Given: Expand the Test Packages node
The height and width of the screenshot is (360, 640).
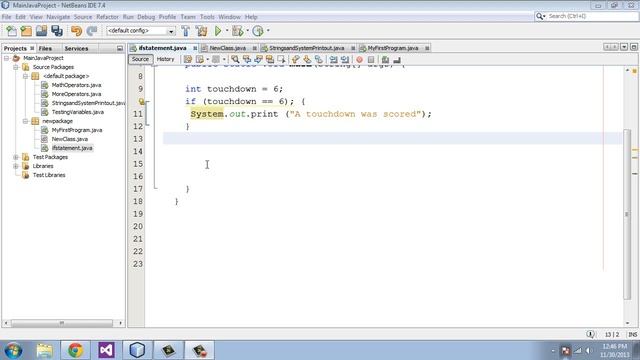Looking at the screenshot, I should pyautogui.click(x=16, y=157).
